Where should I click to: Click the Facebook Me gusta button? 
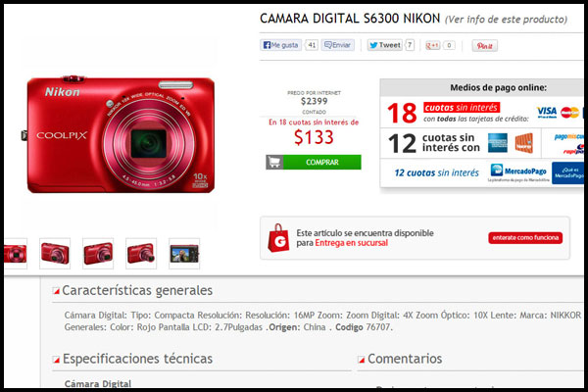[x=281, y=45]
